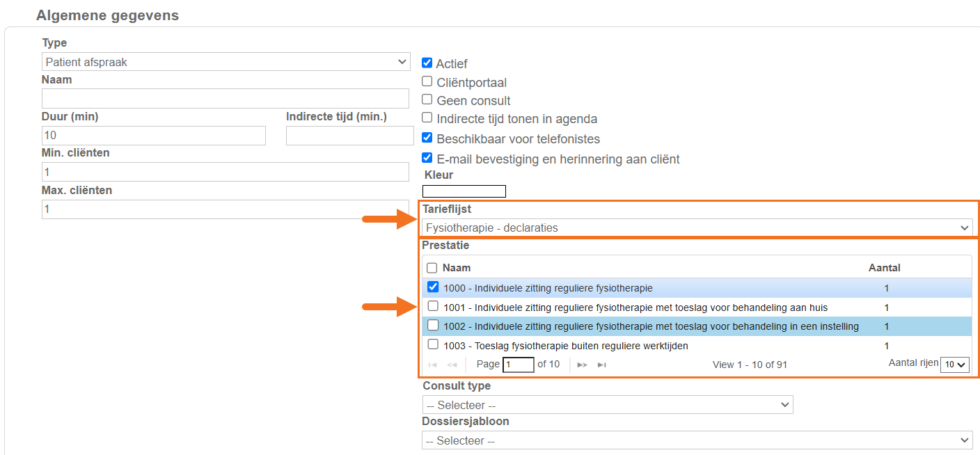Click the Naam text field
The height and width of the screenshot is (455, 980).
coord(226,98)
